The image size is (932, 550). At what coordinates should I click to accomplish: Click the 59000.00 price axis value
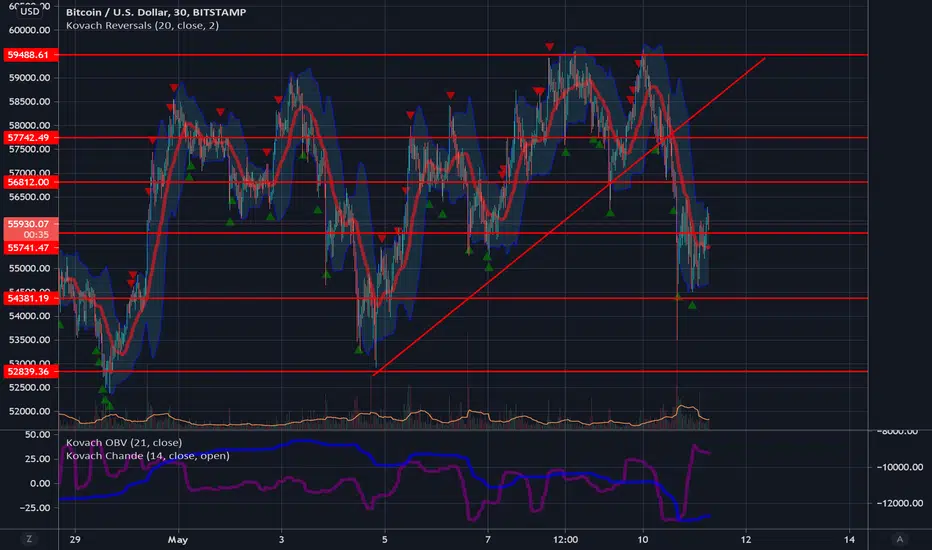click(29, 78)
